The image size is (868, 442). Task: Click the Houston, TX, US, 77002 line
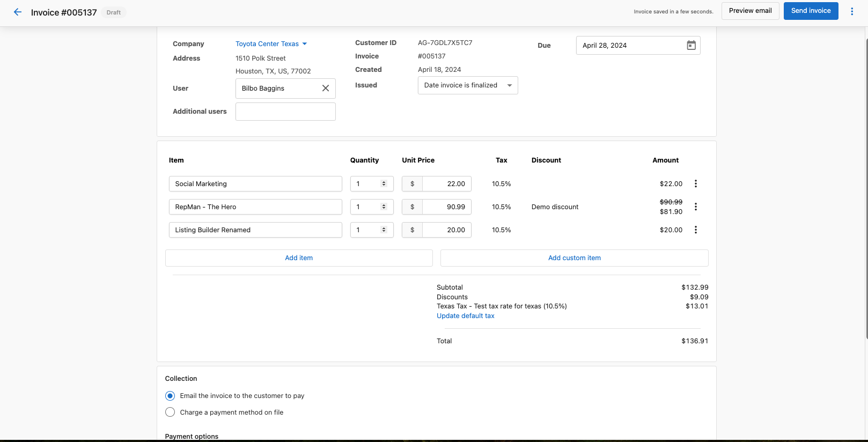click(x=273, y=71)
